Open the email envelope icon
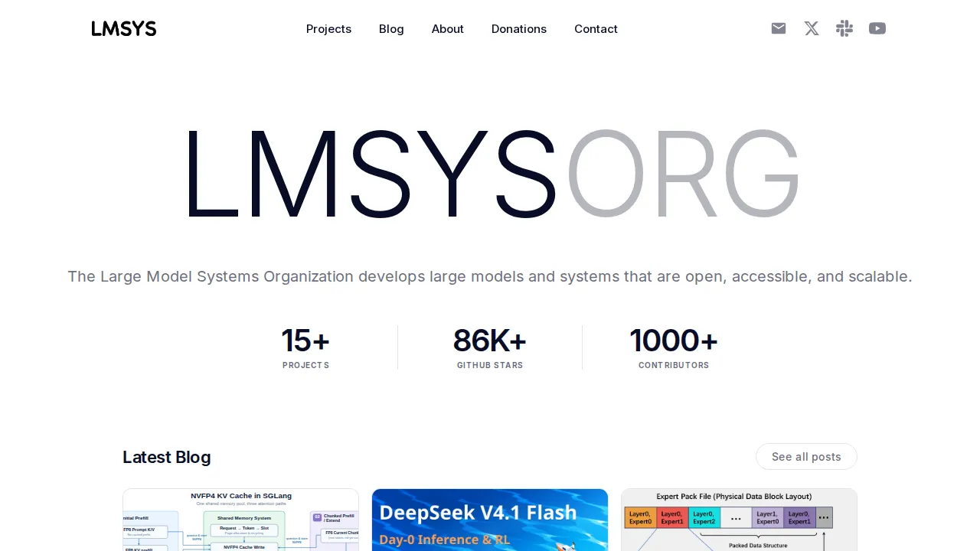Image resolution: width=980 pixels, height=551 pixels. (x=779, y=28)
